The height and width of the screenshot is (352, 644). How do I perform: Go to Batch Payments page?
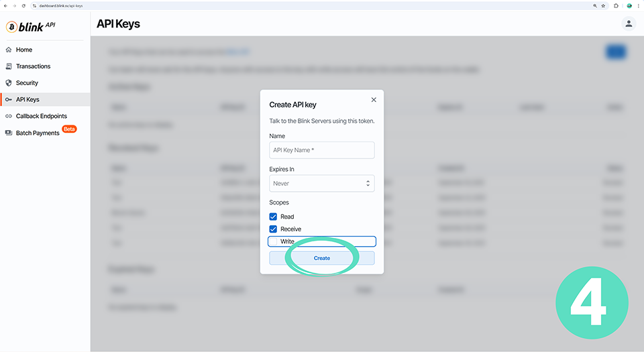click(x=38, y=133)
